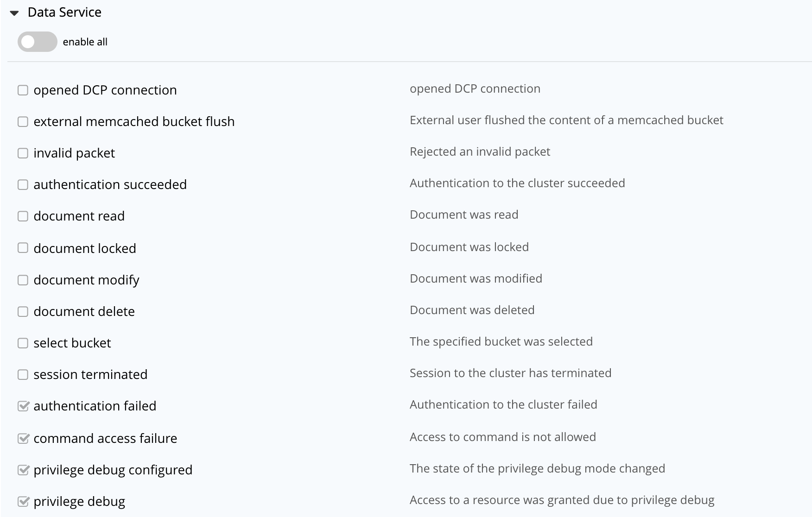
Task: Select authentication succeeded checkbox
Action: (x=23, y=184)
